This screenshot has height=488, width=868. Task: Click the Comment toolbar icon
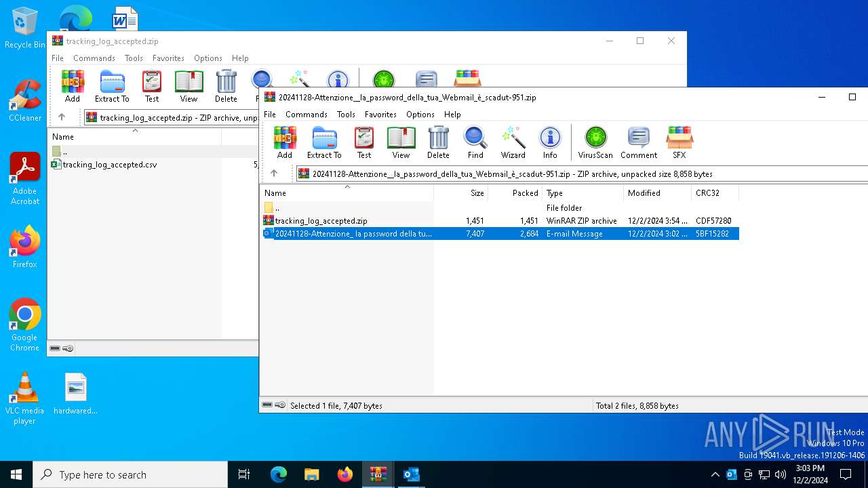tap(639, 142)
